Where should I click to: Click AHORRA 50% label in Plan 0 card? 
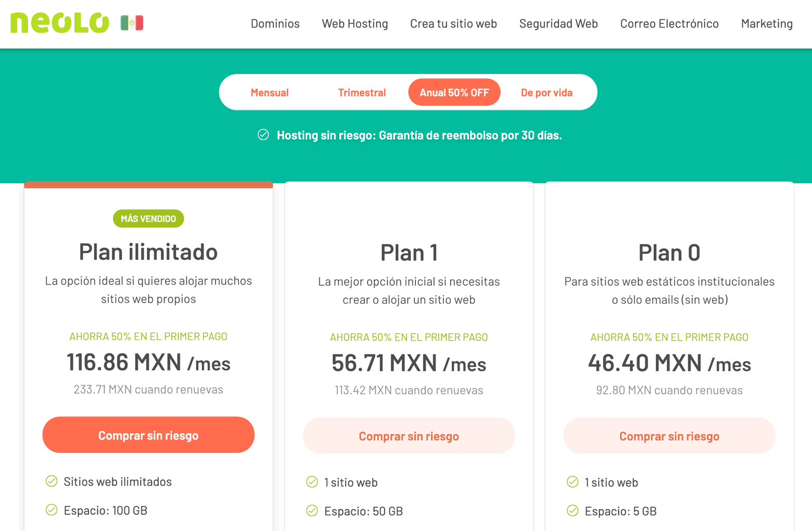669,337
